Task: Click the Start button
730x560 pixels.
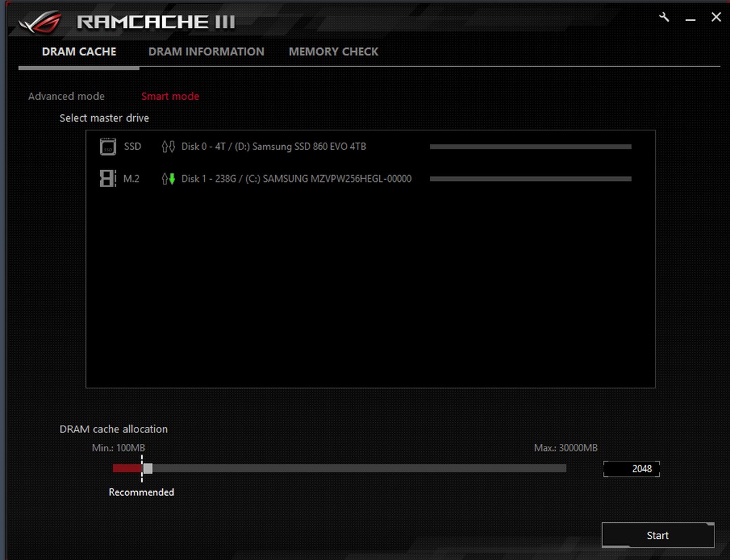Action: 658,536
